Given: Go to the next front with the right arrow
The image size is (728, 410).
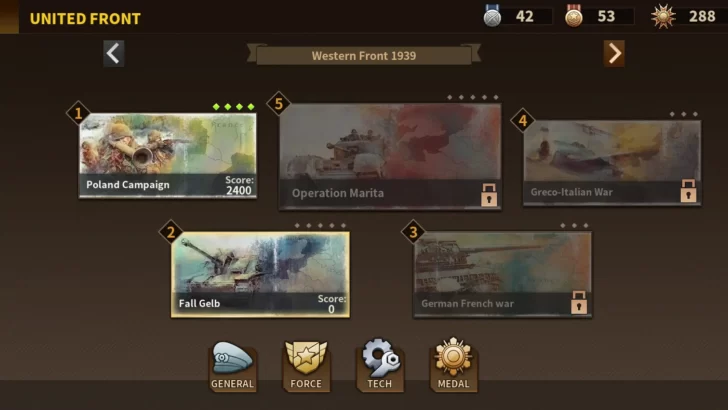Looking at the screenshot, I should 614,53.
